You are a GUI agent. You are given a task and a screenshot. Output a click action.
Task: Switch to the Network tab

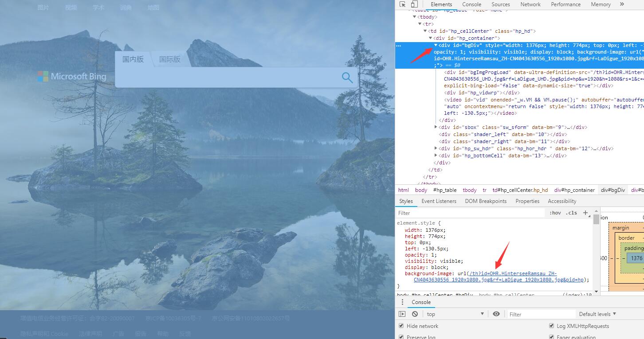(530, 4)
